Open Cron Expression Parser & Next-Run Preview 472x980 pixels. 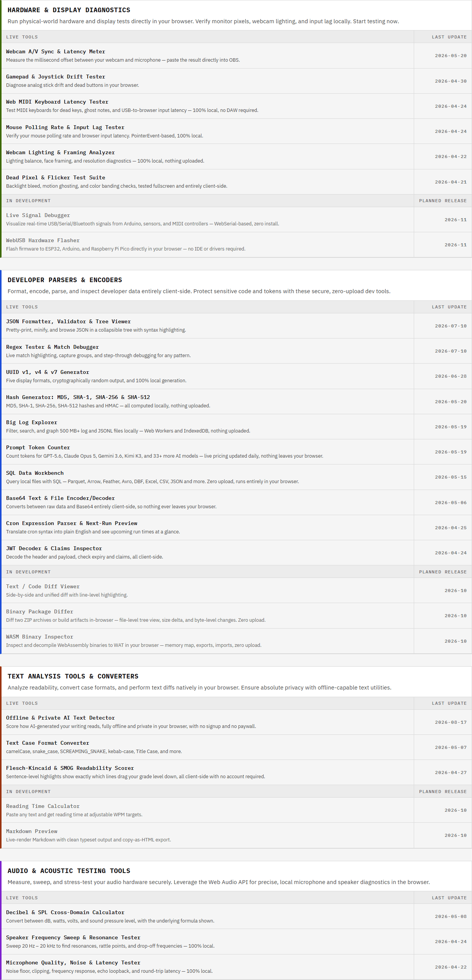[x=72, y=524]
